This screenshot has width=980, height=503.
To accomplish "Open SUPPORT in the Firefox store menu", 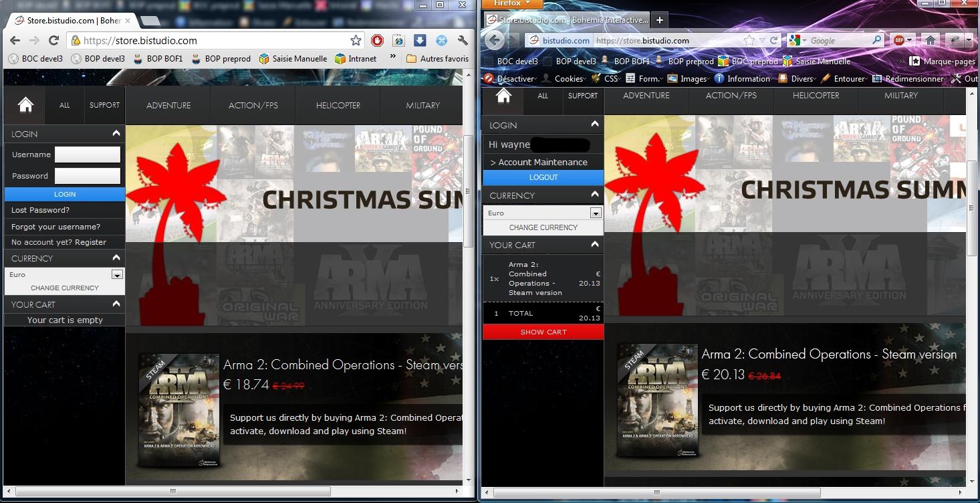I will [583, 96].
